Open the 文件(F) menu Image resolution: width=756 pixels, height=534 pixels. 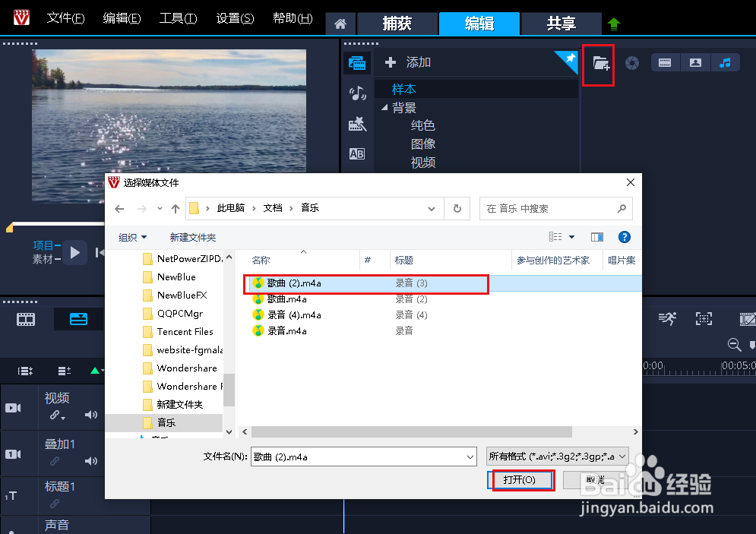click(65, 18)
